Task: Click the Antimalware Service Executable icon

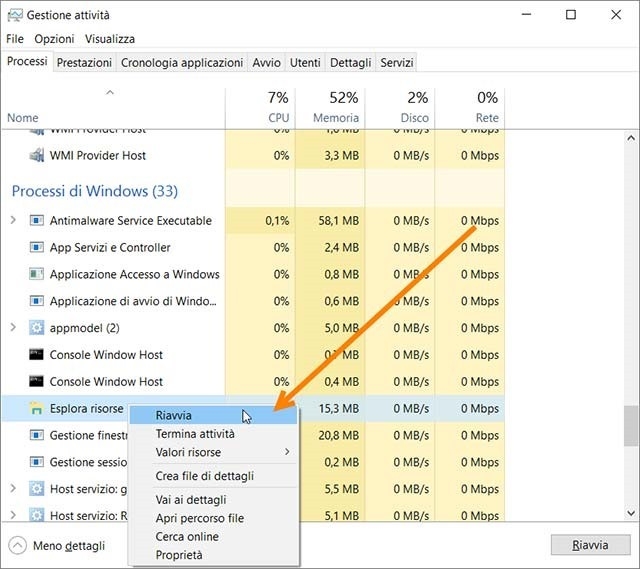Action: tap(36, 220)
